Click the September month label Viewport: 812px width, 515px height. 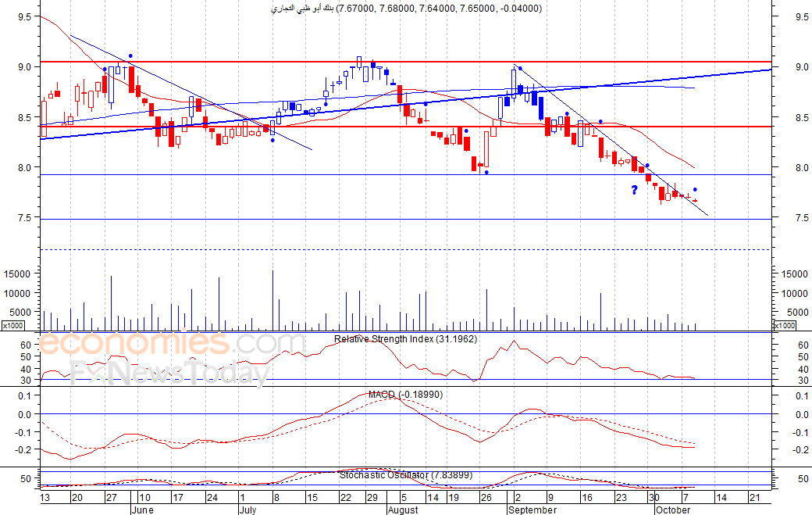pyautogui.click(x=532, y=510)
